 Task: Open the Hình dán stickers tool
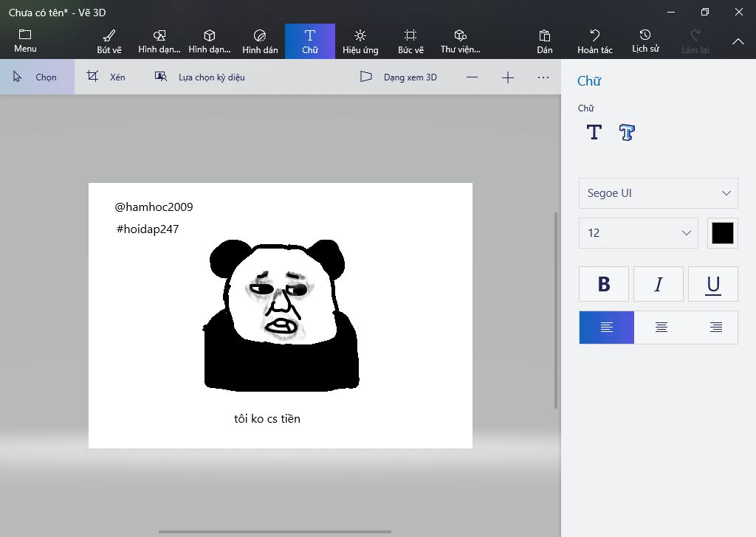click(260, 41)
